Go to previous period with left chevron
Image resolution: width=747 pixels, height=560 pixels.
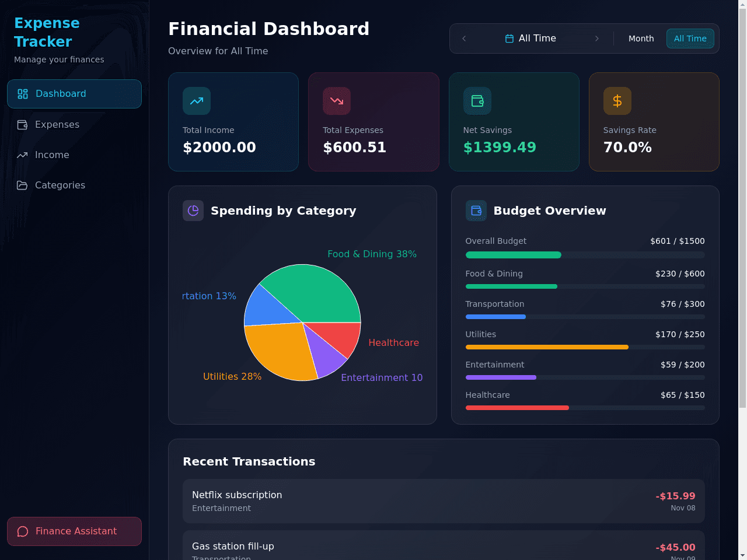[x=464, y=38]
